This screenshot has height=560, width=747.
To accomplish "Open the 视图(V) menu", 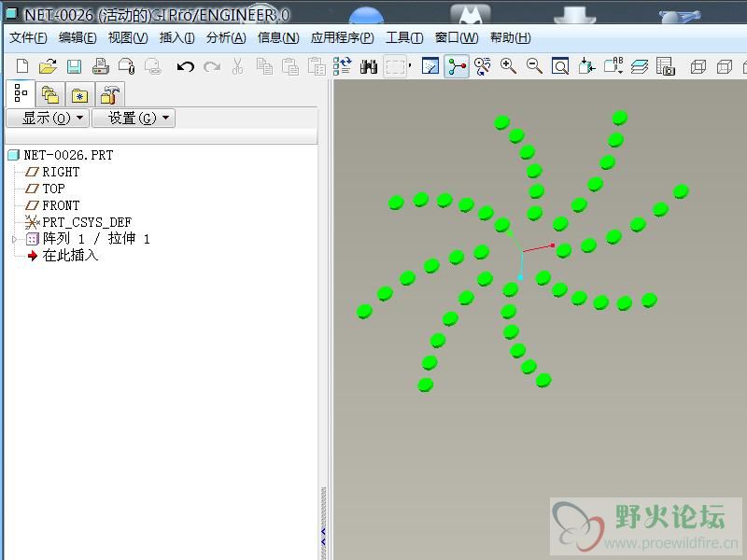I will [128, 37].
